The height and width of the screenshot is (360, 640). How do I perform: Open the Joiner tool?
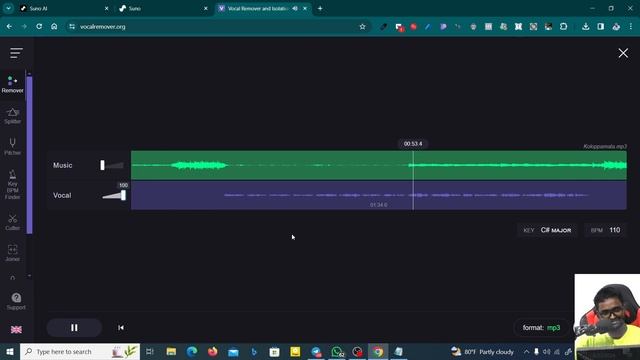pos(13,253)
